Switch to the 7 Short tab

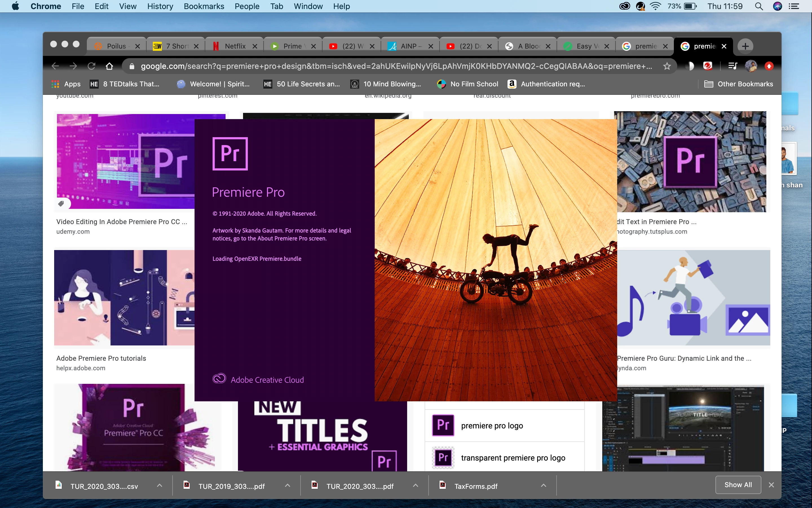tap(176, 46)
